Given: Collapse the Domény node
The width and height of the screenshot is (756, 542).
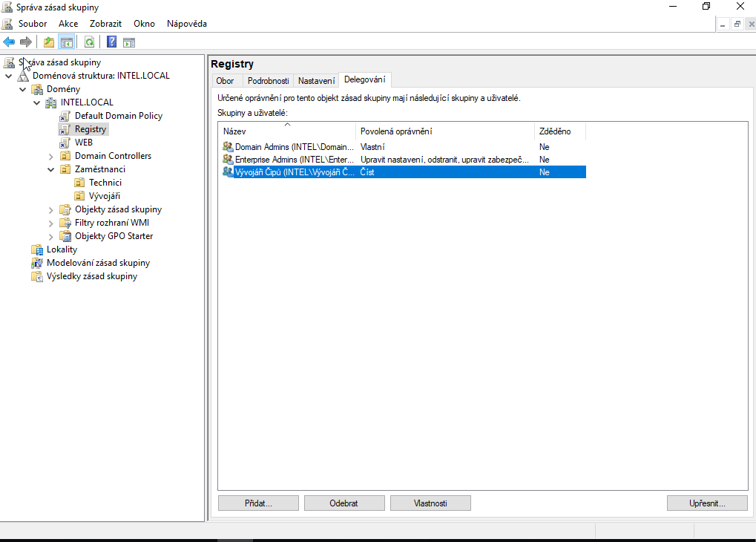Looking at the screenshot, I should (23, 89).
